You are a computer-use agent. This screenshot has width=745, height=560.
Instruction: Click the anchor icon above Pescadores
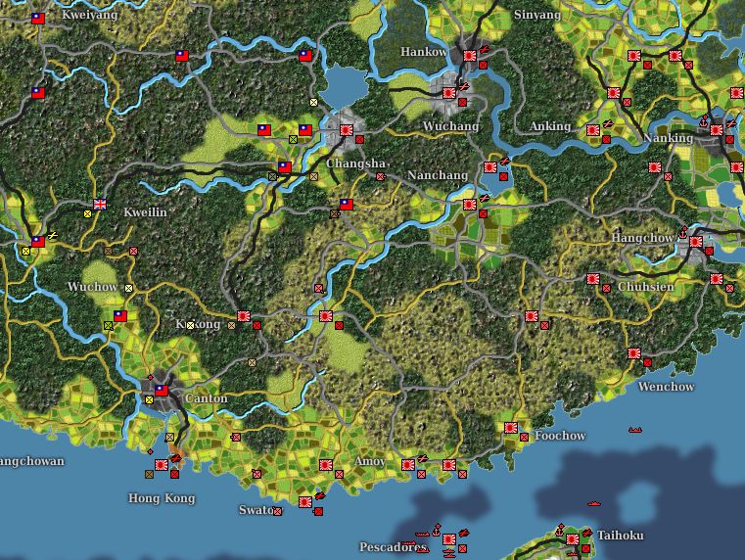click(437, 530)
